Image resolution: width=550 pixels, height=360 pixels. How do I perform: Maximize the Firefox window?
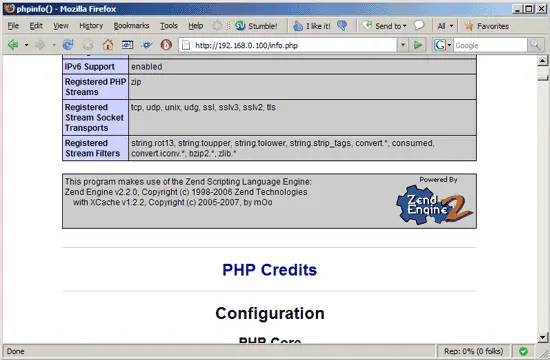[x=529, y=9]
